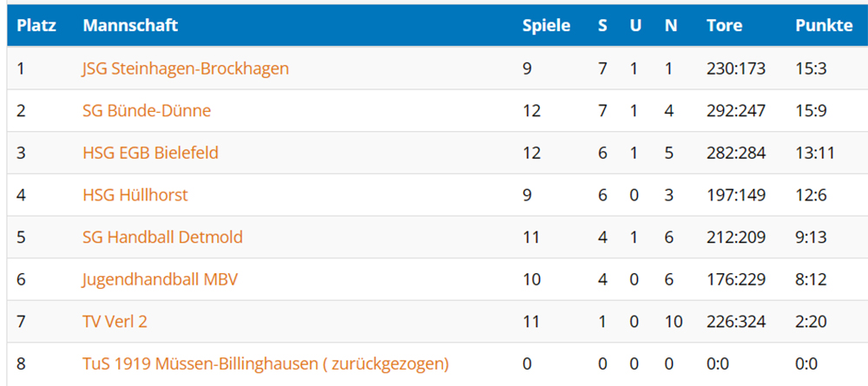
Task: Select the TV Verl 2 link
Action: [x=115, y=321]
